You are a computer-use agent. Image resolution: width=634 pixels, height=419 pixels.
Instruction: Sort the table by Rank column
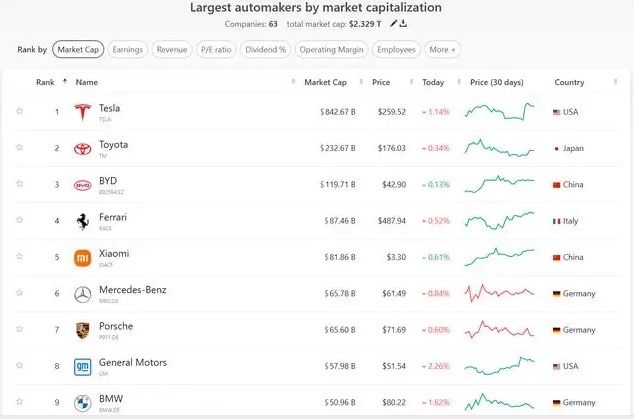pyautogui.click(x=45, y=82)
